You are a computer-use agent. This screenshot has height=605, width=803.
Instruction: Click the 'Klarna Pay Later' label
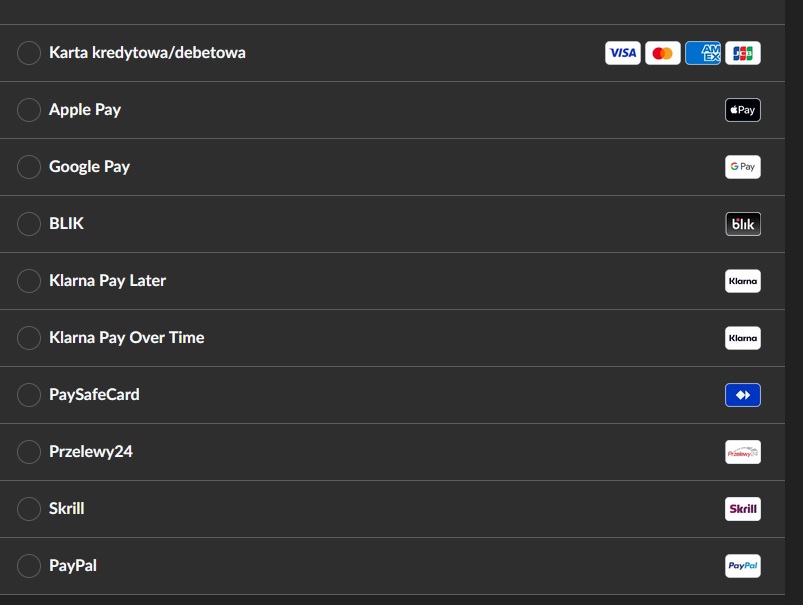click(108, 281)
